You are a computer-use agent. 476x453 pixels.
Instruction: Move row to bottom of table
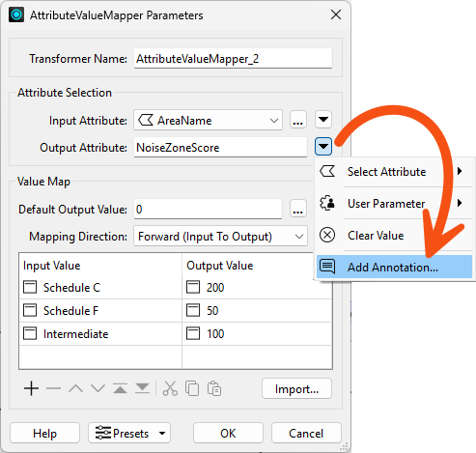pyautogui.click(x=142, y=388)
